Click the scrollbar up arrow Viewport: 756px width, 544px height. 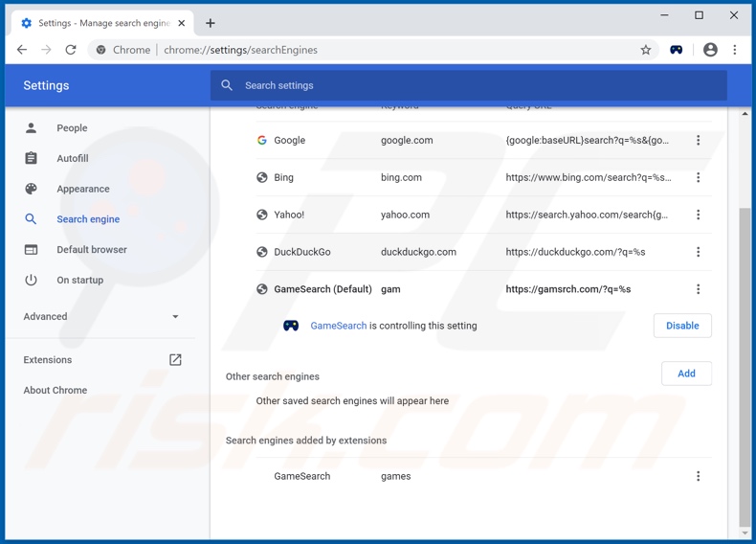click(745, 114)
